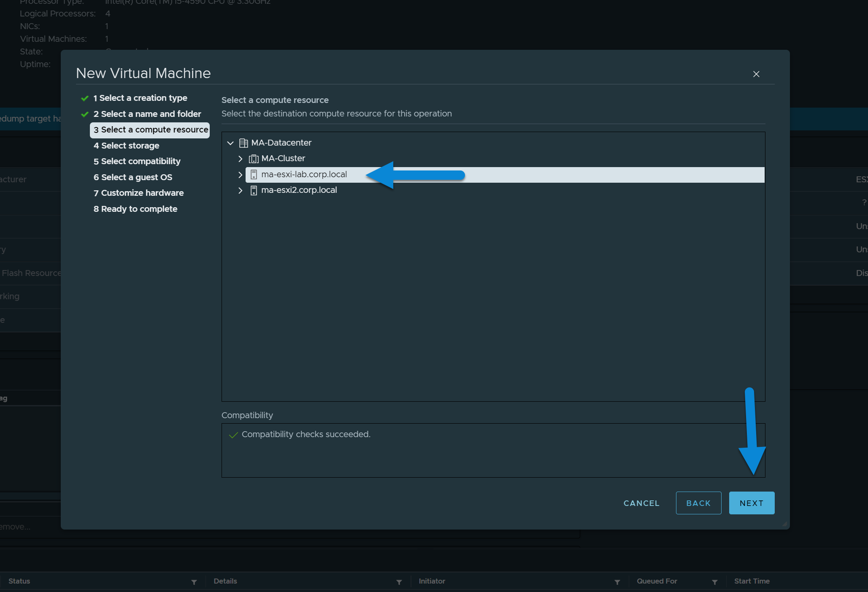Filter the Queued For column in tasks table

tap(714, 582)
